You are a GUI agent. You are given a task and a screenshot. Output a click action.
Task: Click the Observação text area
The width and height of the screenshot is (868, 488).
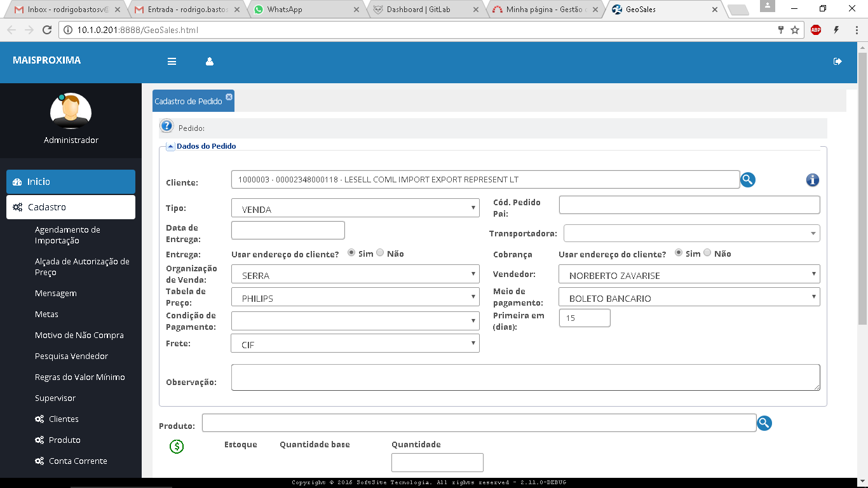click(526, 377)
